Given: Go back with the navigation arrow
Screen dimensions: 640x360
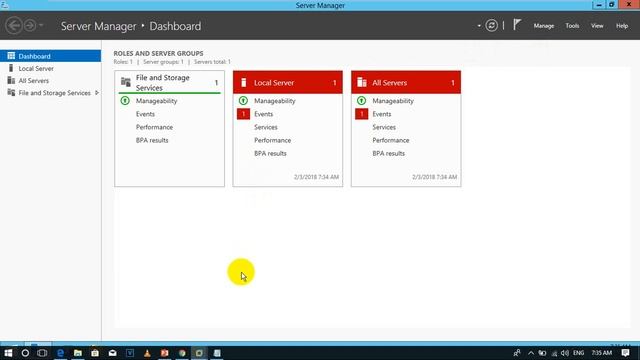Looking at the screenshot, I should (14, 26).
